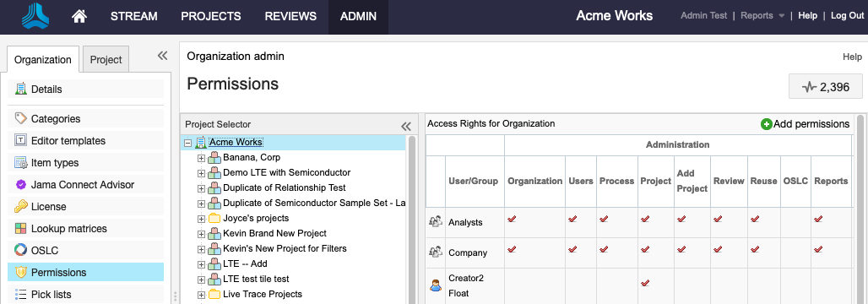The image size is (868, 304).
Task: Expand Kevin's New Project for Filters node
Action: click(x=202, y=249)
